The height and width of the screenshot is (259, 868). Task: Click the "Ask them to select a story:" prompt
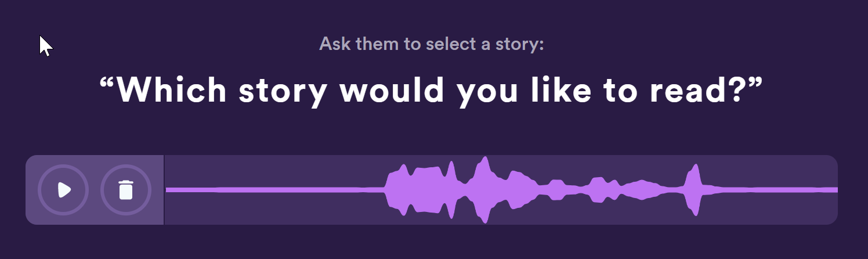pos(432,44)
